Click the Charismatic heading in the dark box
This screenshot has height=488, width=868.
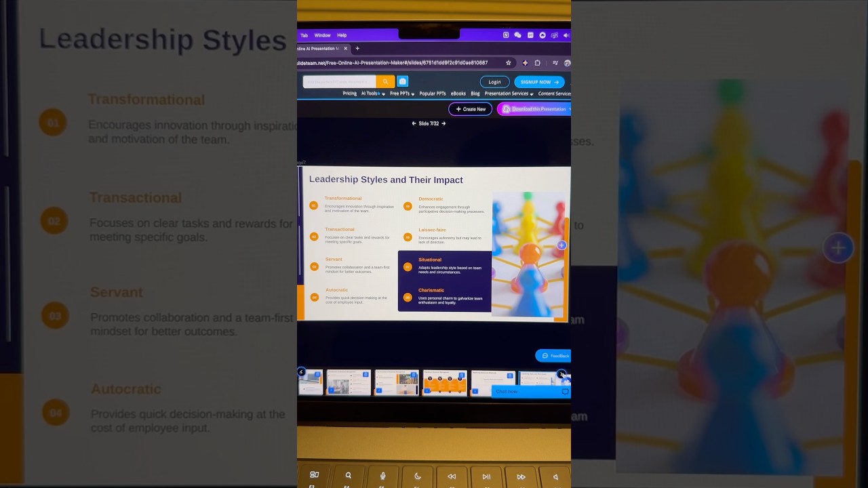point(431,290)
